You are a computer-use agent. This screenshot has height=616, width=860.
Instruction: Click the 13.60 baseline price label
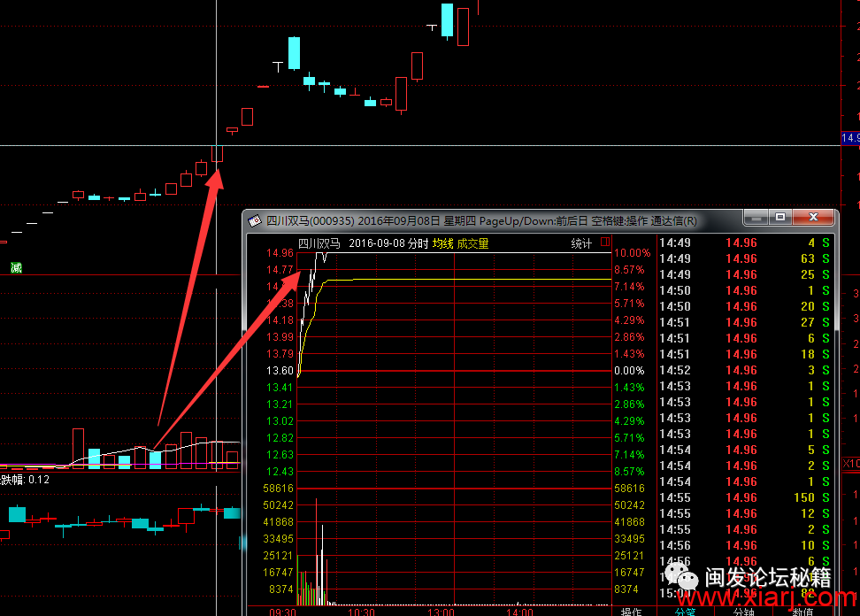pyautogui.click(x=280, y=371)
